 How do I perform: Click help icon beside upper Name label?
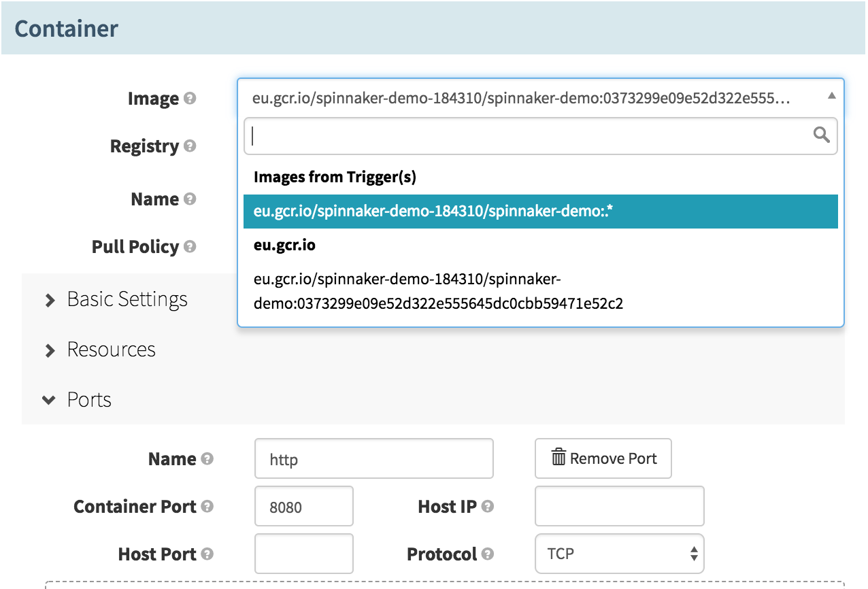pyautogui.click(x=190, y=199)
